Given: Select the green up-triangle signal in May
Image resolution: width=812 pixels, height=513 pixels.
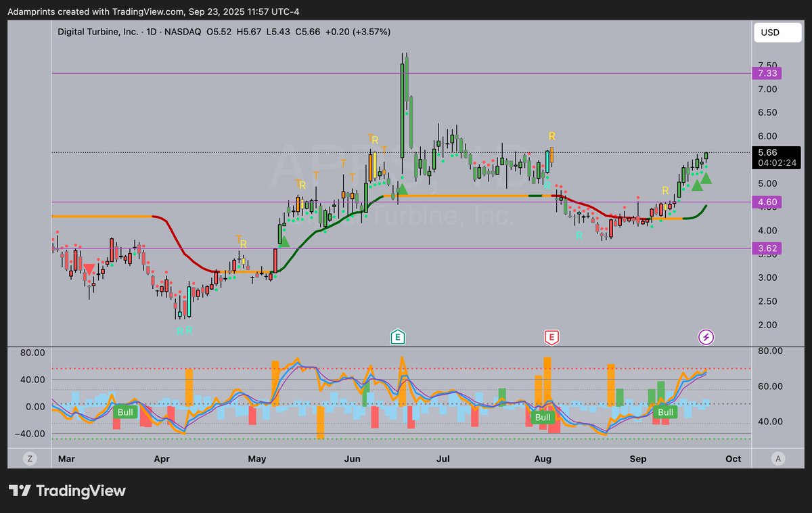Looking at the screenshot, I should (x=284, y=240).
